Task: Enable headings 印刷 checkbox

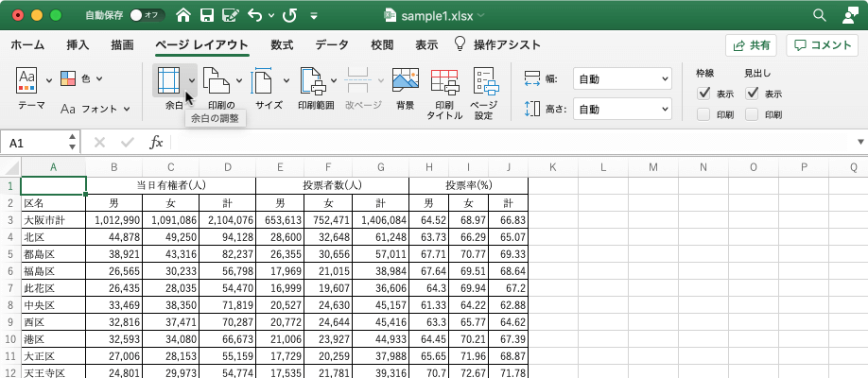Action: click(x=751, y=115)
